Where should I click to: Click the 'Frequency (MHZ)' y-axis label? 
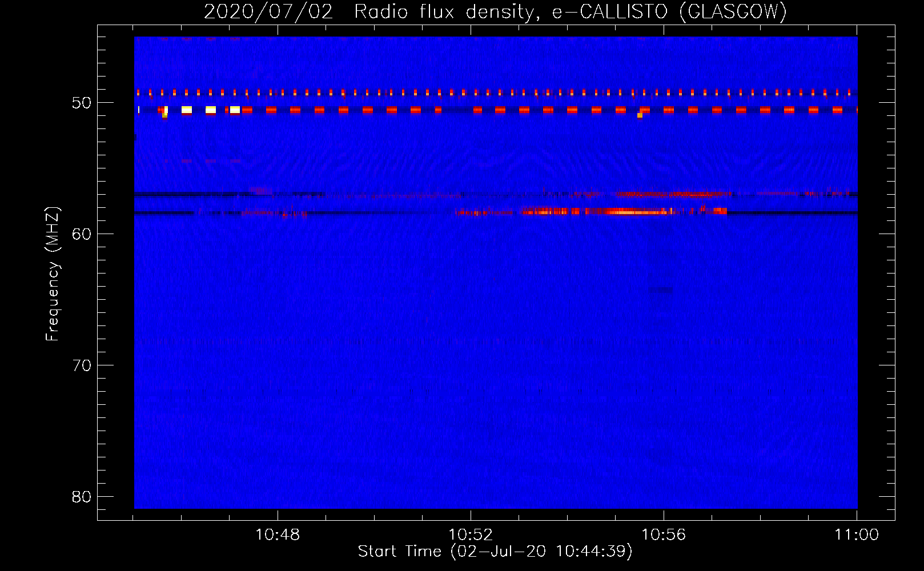52,274
